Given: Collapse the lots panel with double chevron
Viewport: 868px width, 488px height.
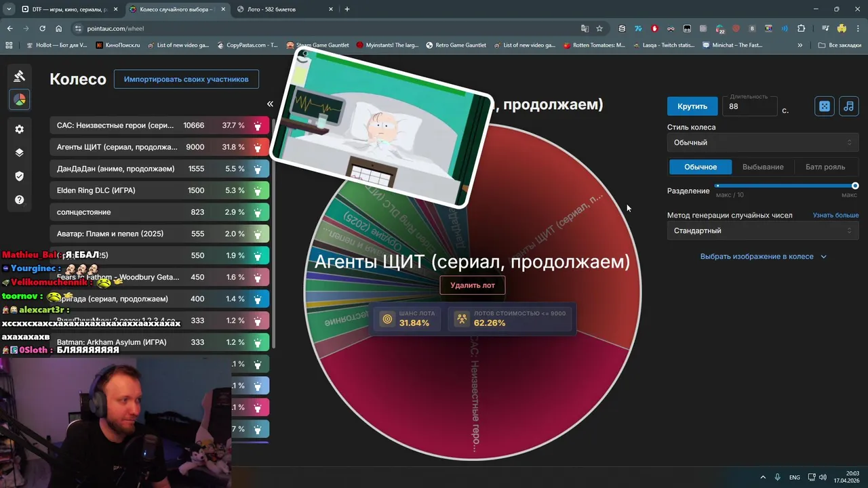Looking at the screenshot, I should click(x=270, y=104).
